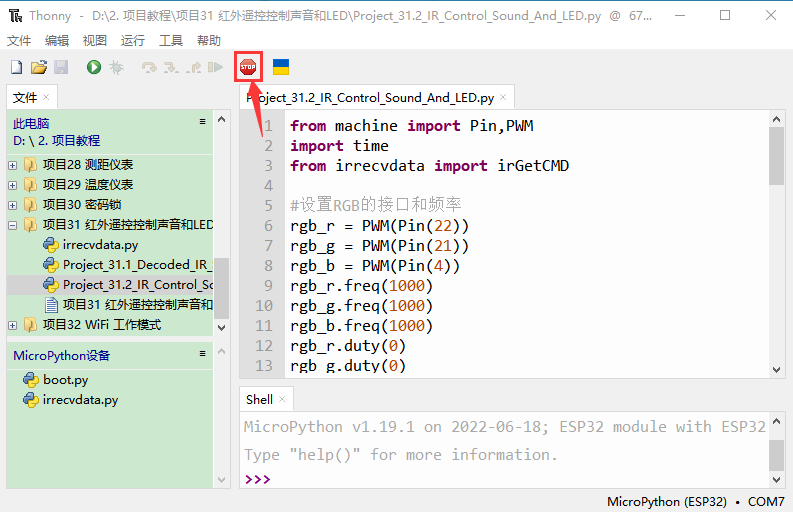Run current script with green play icon

(93, 67)
